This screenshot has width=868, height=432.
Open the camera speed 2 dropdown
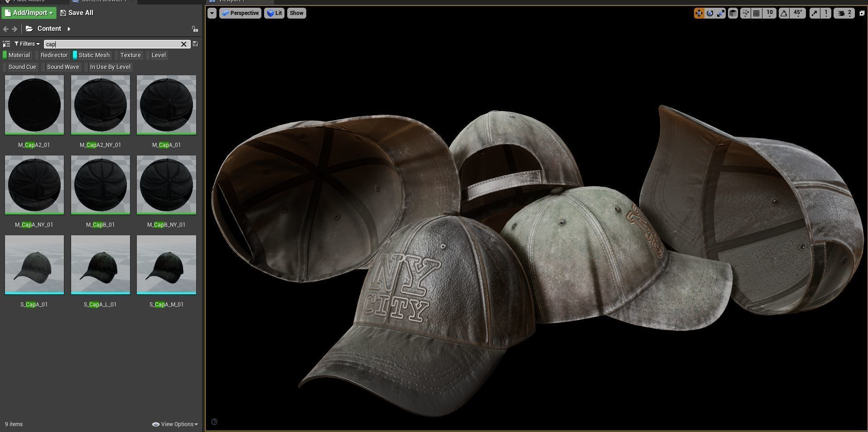point(844,13)
